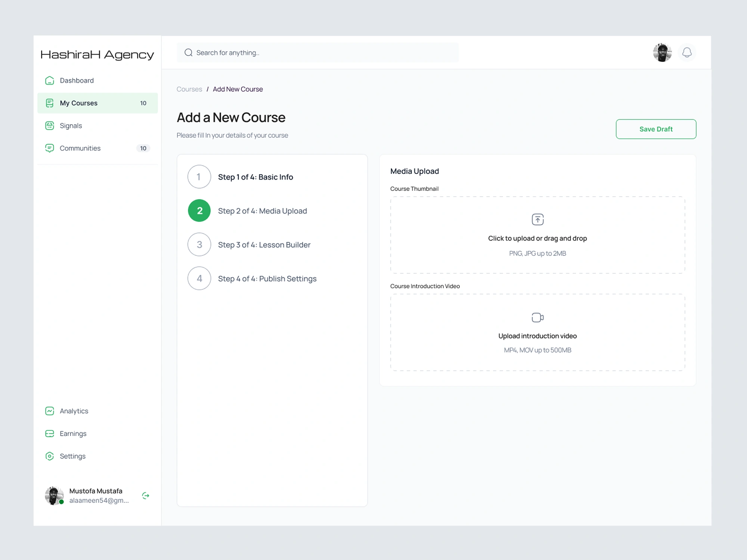The width and height of the screenshot is (747, 560).
Task: Click the Settings gear icon in sidebar
Action: [x=50, y=456]
